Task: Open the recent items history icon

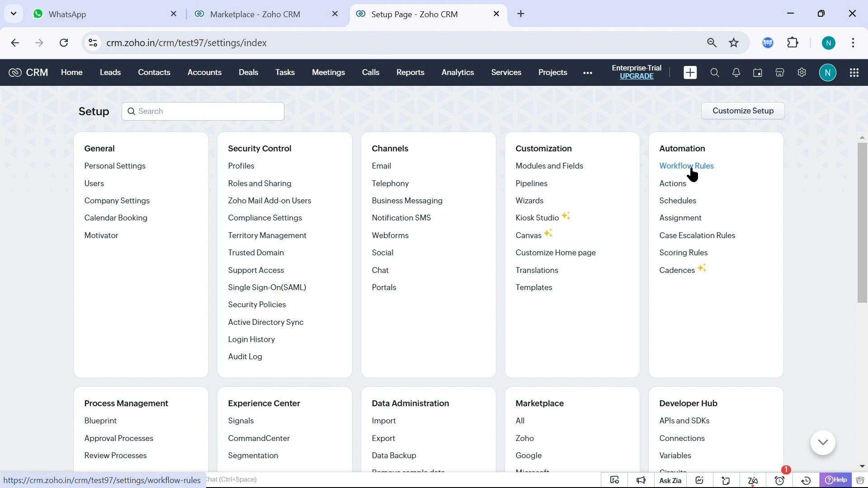Action: 806,480
